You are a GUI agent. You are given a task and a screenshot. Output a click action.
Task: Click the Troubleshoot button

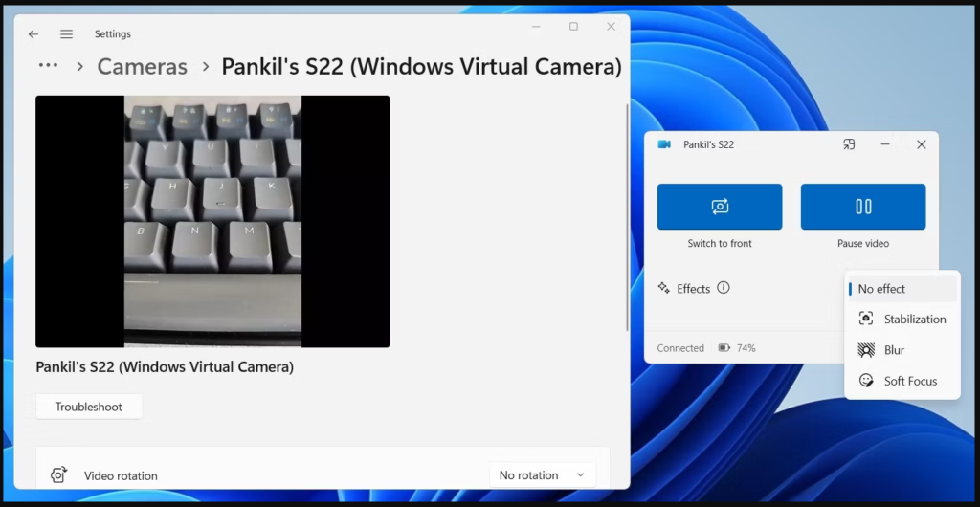(89, 407)
